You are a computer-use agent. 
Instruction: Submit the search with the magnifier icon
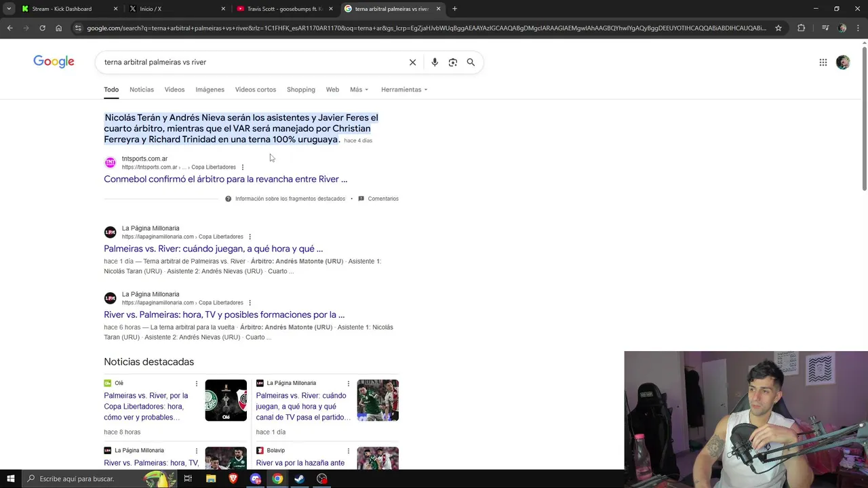click(471, 62)
